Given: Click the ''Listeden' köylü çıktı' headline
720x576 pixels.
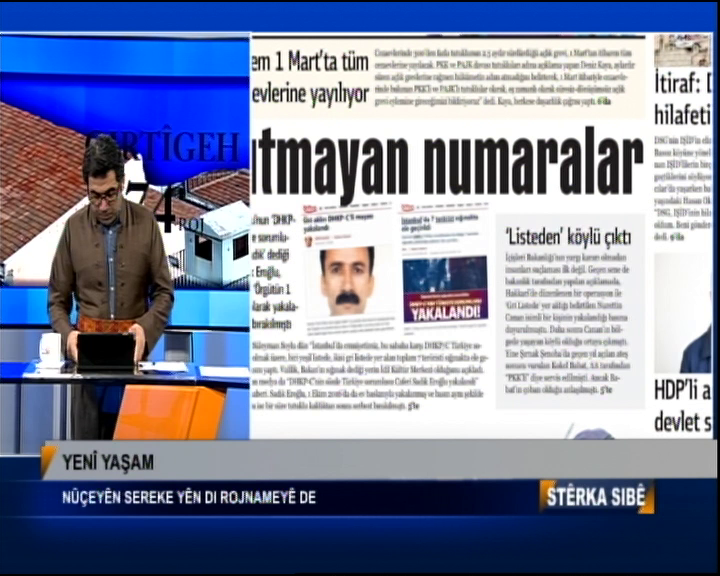Looking at the screenshot, I should coord(568,237).
